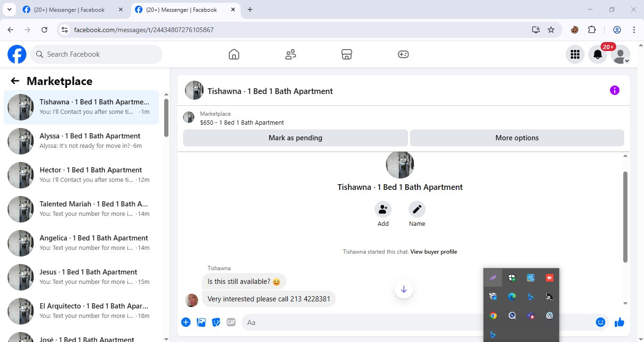Viewport: 644px width, 342px height.
Task: Go to the Facebook Home feed icon
Action: (x=234, y=54)
